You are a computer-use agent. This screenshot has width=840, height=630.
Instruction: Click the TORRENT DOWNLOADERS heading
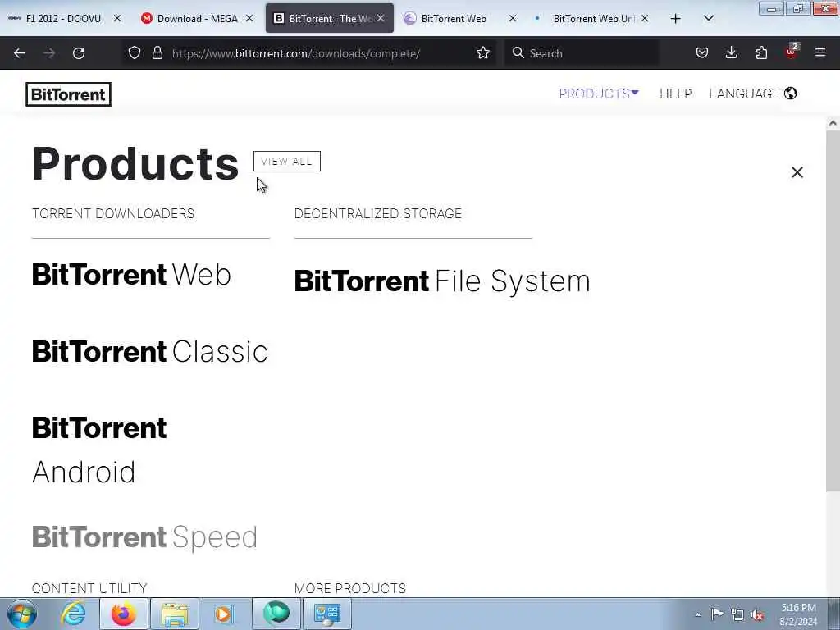point(113,214)
